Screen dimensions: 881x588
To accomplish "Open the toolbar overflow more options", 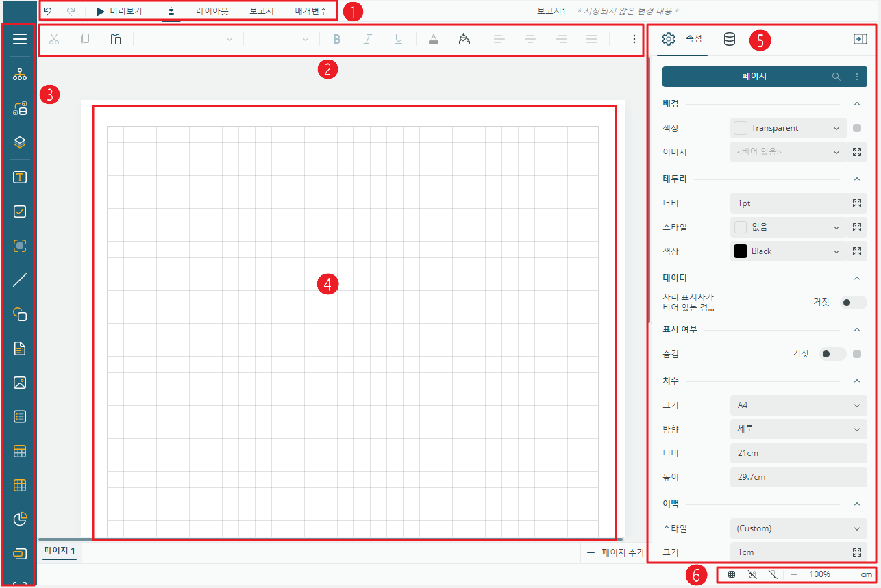I will 634,39.
